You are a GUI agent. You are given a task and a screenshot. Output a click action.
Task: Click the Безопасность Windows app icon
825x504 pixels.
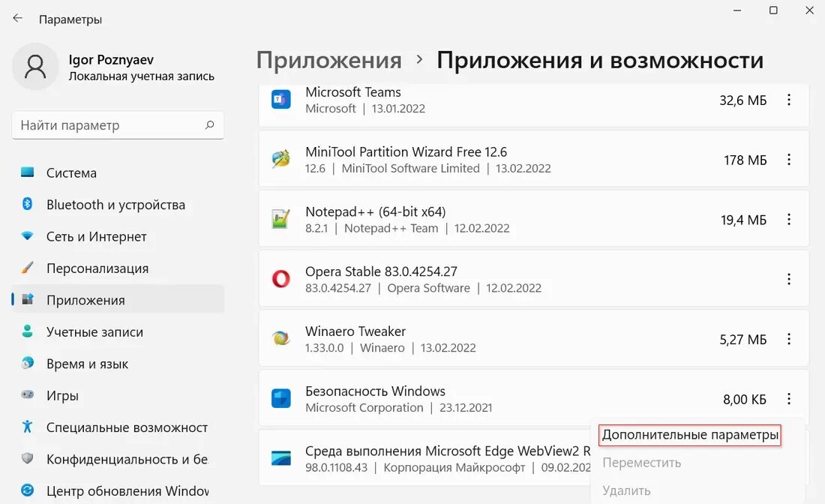(x=281, y=398)
